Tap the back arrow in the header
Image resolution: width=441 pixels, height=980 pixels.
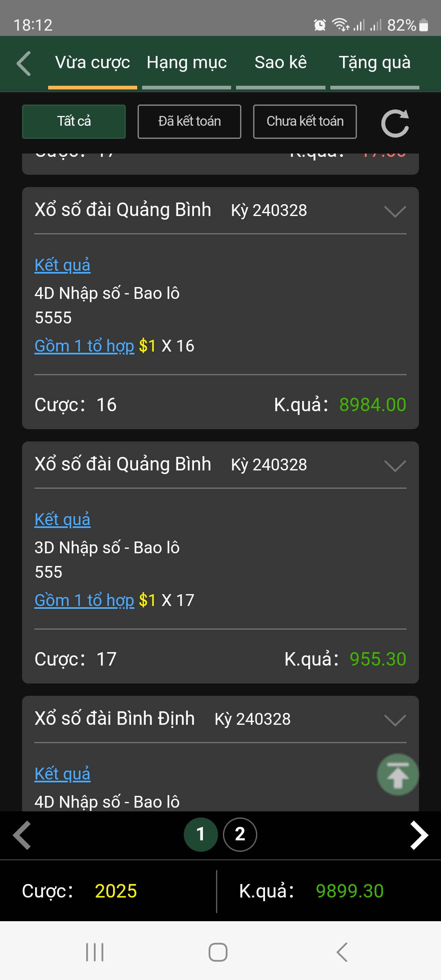(x=24, y=63)
